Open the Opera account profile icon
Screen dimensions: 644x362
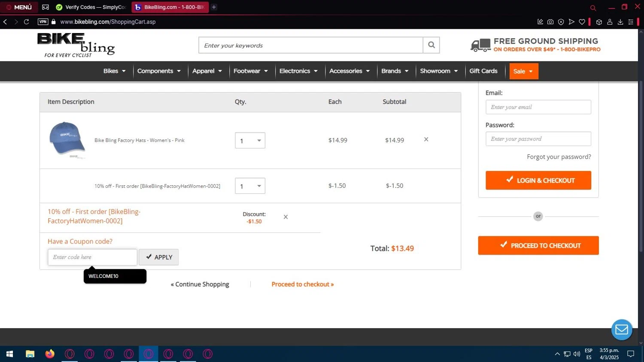pyautogui.click(x=610, y=22)
